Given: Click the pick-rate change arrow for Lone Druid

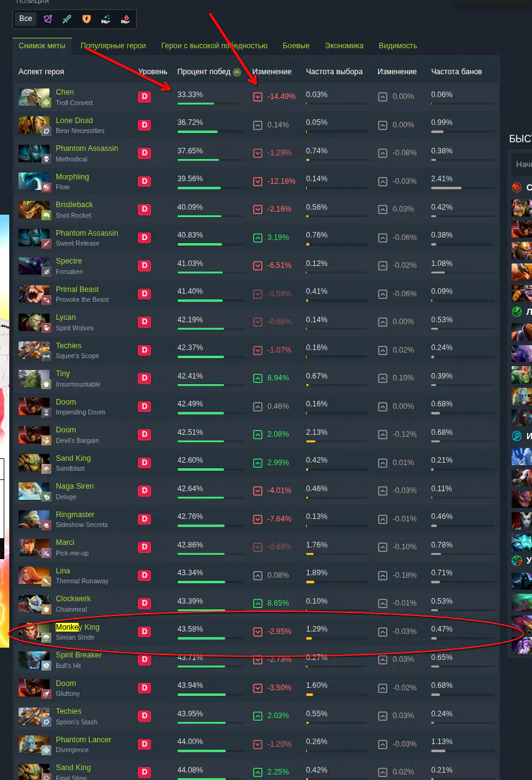Looking at the screenshot, I should tap(383, 125).
